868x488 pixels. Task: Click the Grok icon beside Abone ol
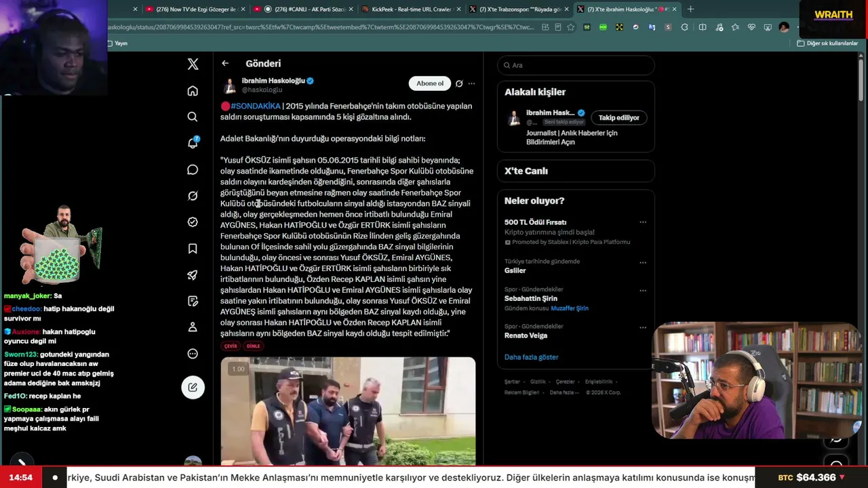459,83
